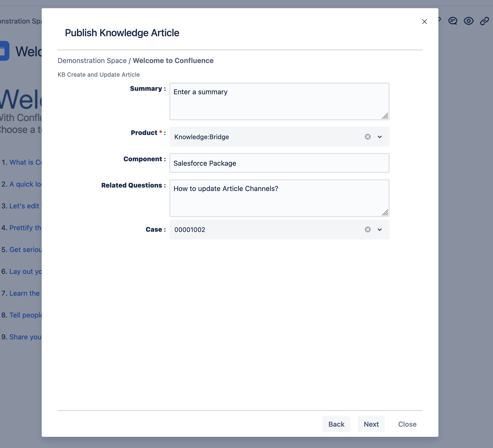Image resolution: width=493 pixels, height=448 pixels.
Task: Click the Confluence page logo icon
Action: [x=4, y=51]
